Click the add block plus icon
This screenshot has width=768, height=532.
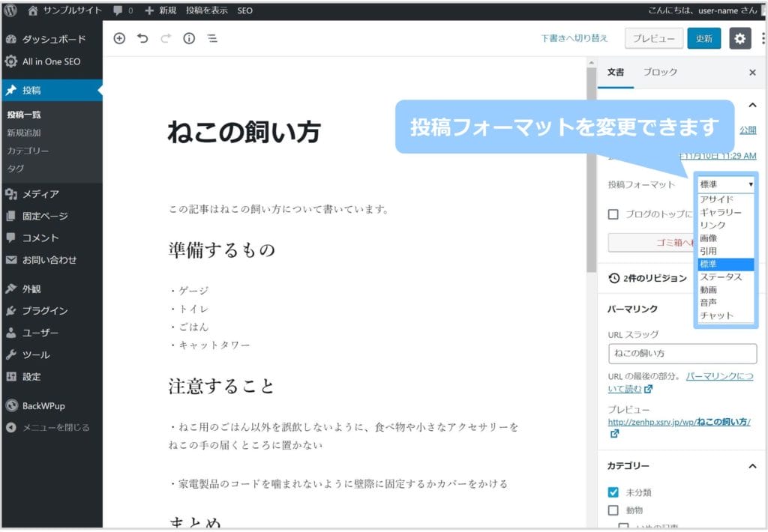coord(119,38)
